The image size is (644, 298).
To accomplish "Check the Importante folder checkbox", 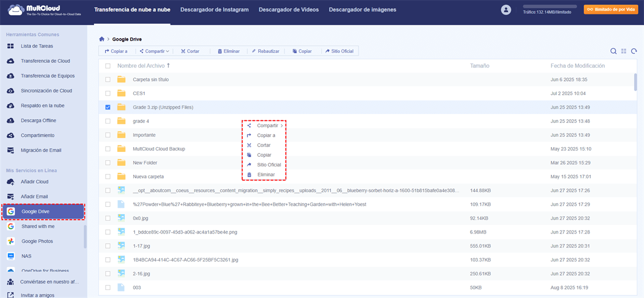I will point(108,135).
